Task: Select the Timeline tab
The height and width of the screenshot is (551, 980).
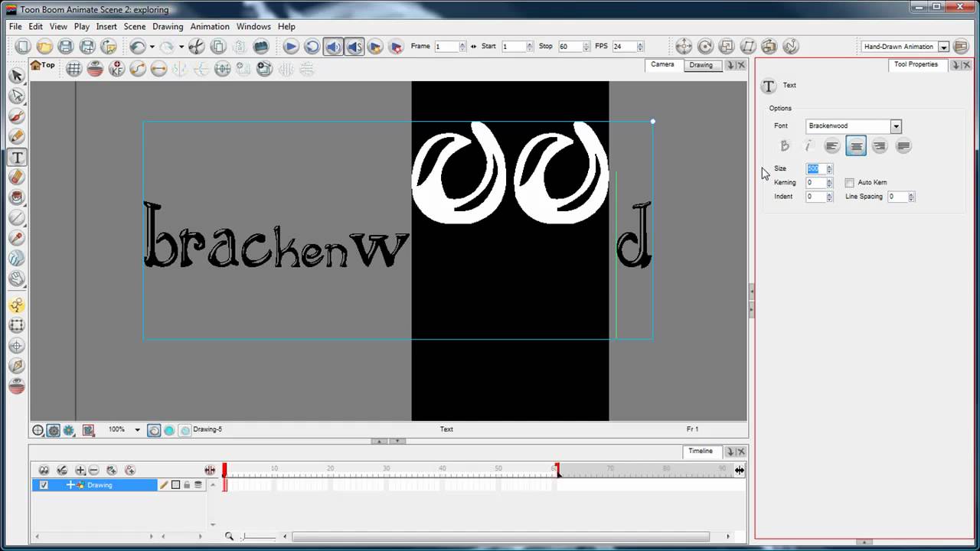Action: (700, 451)
